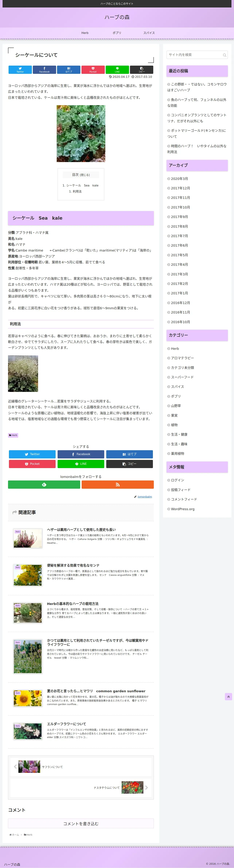Open the ポプリ navigation menu item
Viewport: 234px width, 868px height.
(117, 33)
